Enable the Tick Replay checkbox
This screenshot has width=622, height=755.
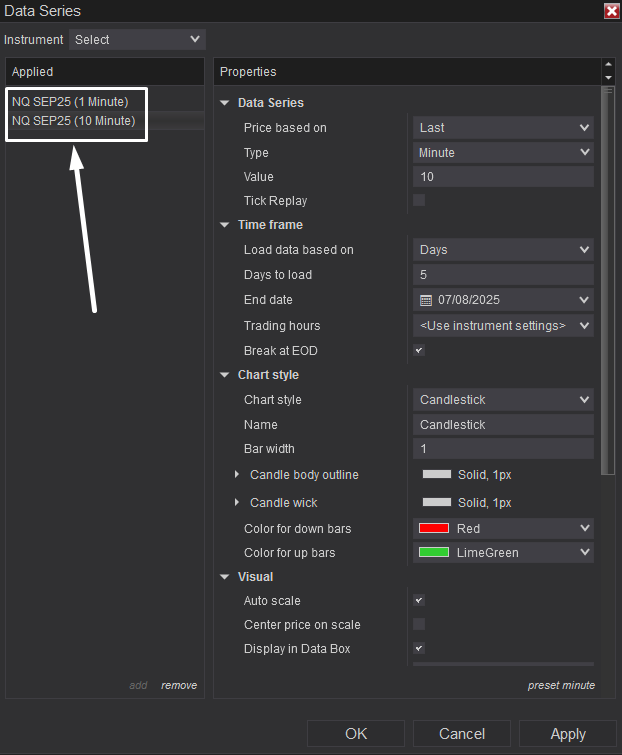point(419,200)
